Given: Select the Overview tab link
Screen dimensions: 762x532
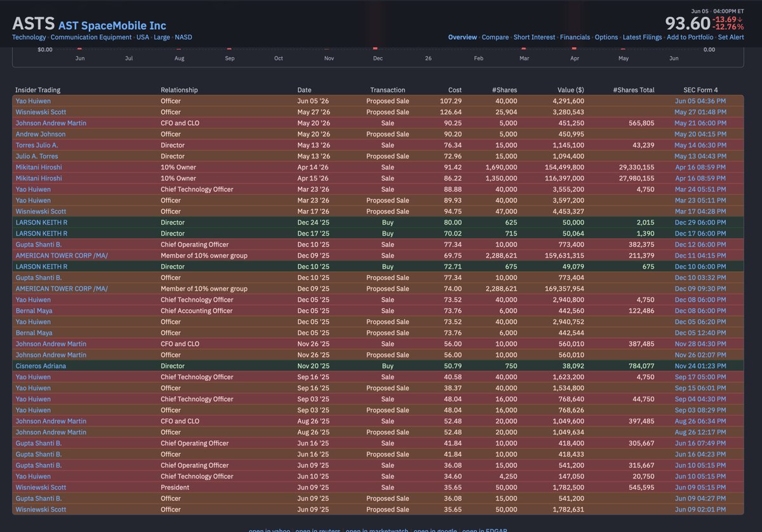Looking at the screenshot, I should pos(462,37).
